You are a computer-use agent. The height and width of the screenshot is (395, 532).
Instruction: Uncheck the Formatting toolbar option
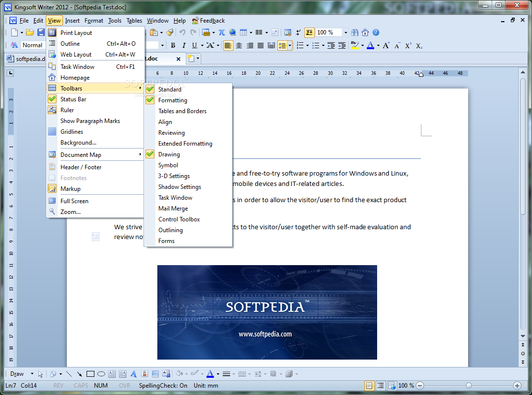[x=188, y=100]
